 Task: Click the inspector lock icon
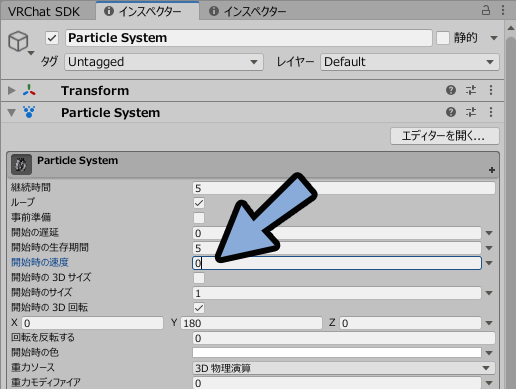point(486,10)
